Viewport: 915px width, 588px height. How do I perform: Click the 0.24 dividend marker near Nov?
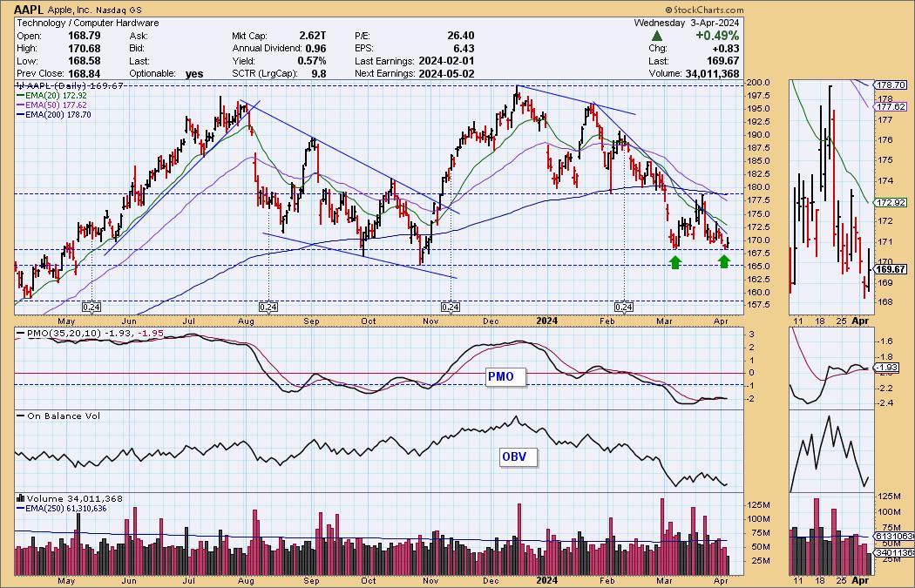coord(451,307)
